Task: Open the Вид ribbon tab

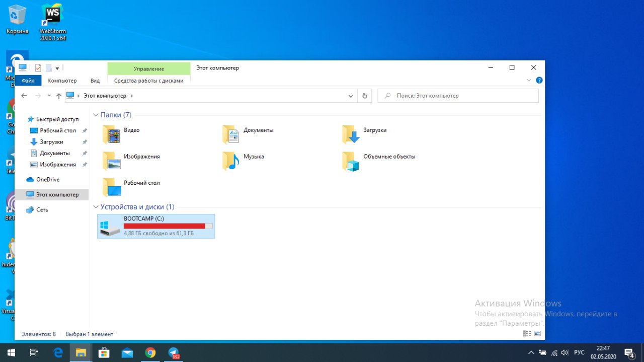Action: (95, 81)
